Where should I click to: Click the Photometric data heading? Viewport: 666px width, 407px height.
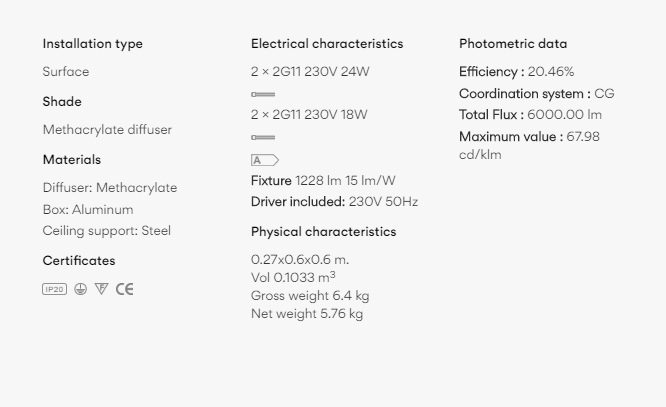click(513, 44)
